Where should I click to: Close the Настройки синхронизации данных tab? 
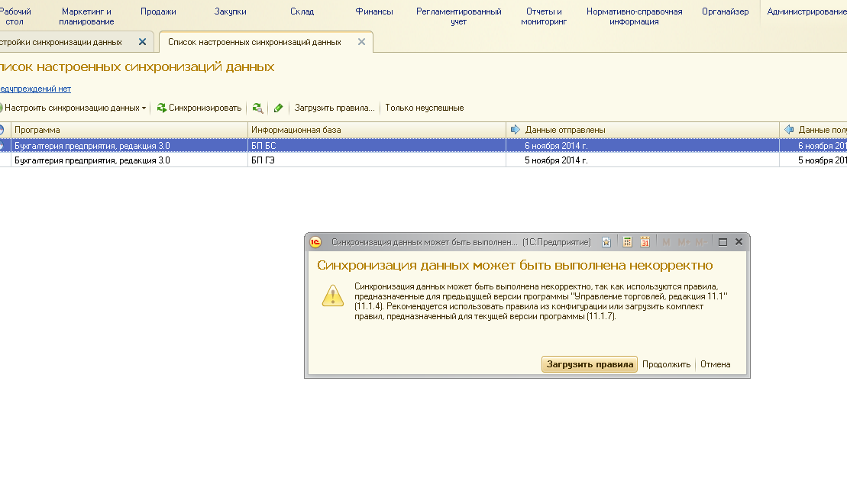click(x=142, y=42)
